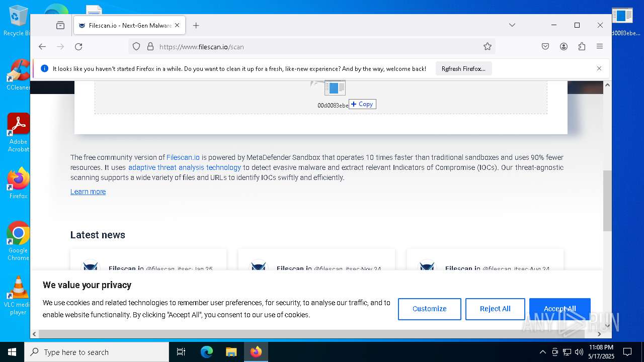Click taskbar search box
This screenshot has width=644, height=362.
pyautogui.click(x=97, y=352)
